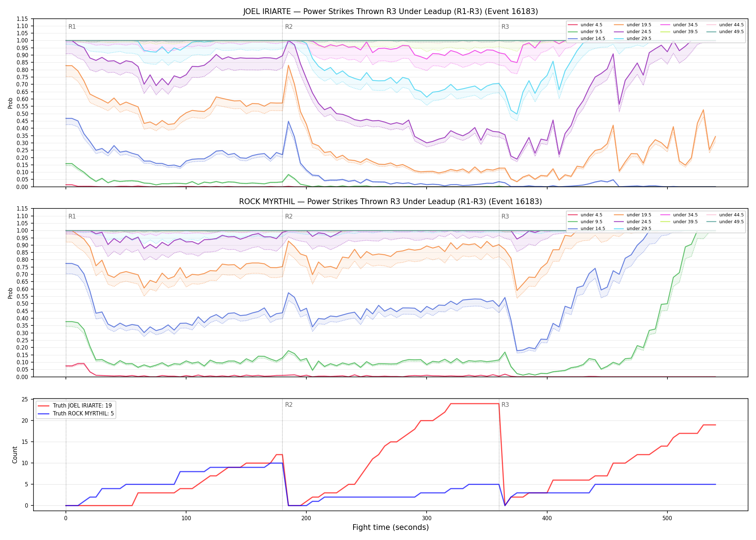
Task: Click the x-axis tick label 0
Action: click(66, 518)
